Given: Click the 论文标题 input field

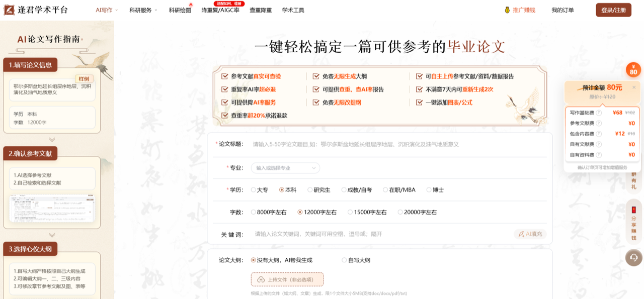Looking at the screenshot, I should [397, 144].
